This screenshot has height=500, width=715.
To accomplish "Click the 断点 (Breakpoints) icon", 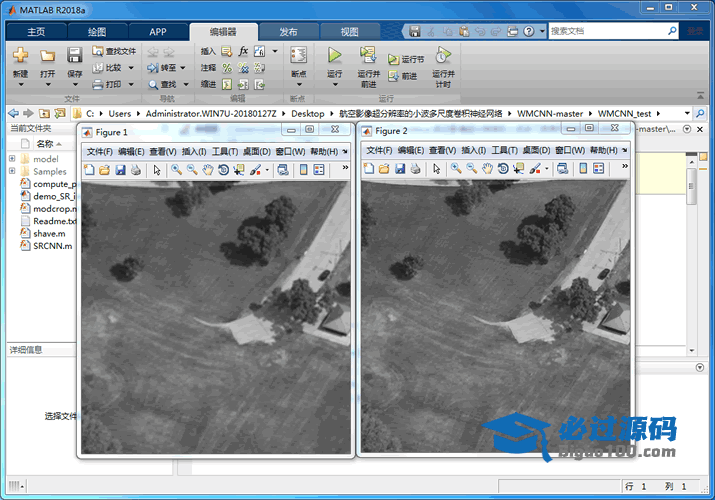I will coord(298,56).
